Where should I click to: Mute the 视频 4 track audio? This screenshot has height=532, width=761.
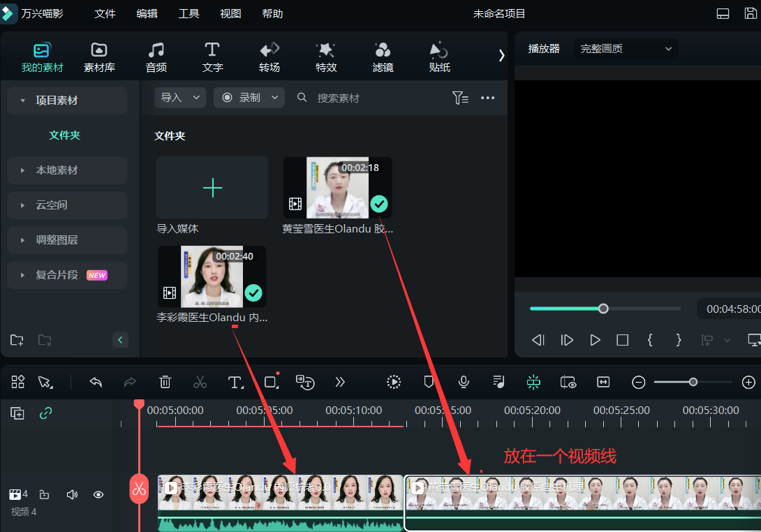coord(72,494)
